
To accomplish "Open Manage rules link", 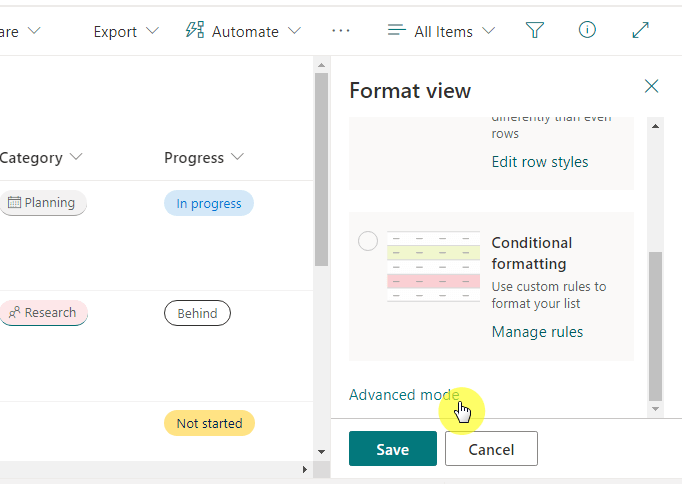I will pyautogui.click(x=537, y=332).
